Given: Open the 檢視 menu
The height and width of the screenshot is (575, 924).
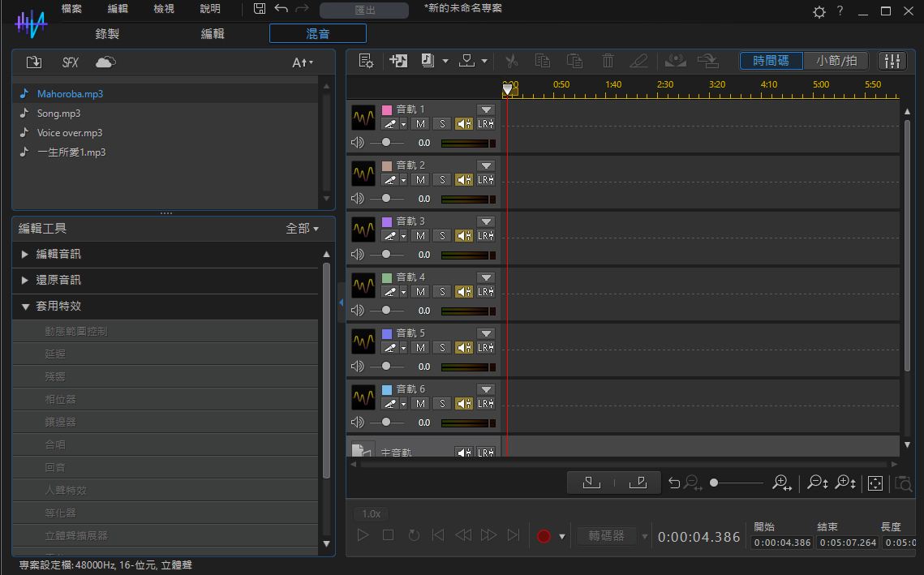Looking at the screenshot, I should point(164,9).
